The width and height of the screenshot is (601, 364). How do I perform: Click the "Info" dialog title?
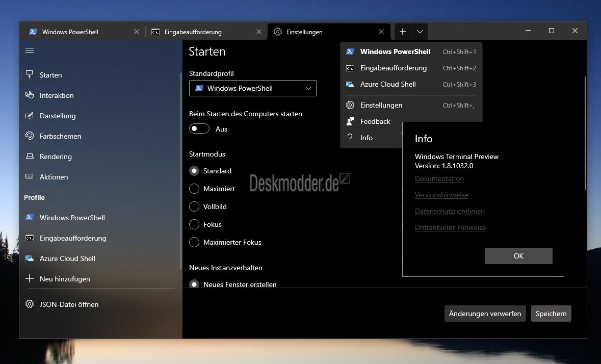[x=424, y=139]
